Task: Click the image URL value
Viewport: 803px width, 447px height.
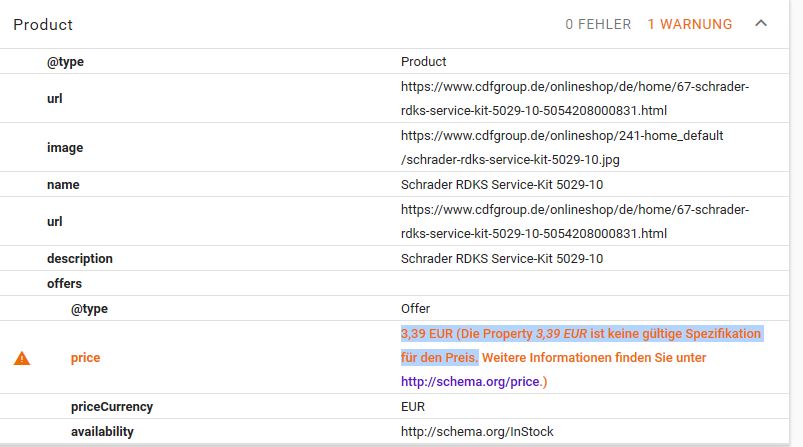Action: (x=562, y=147)
